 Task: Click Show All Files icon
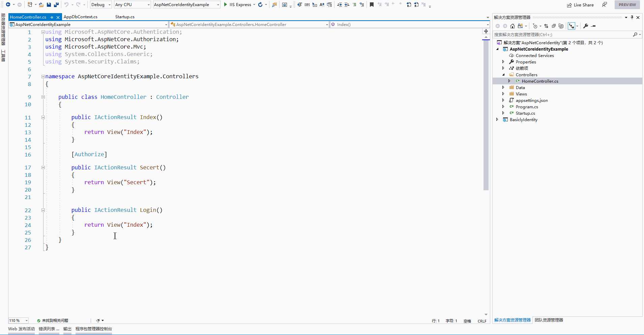click(561, 26)
